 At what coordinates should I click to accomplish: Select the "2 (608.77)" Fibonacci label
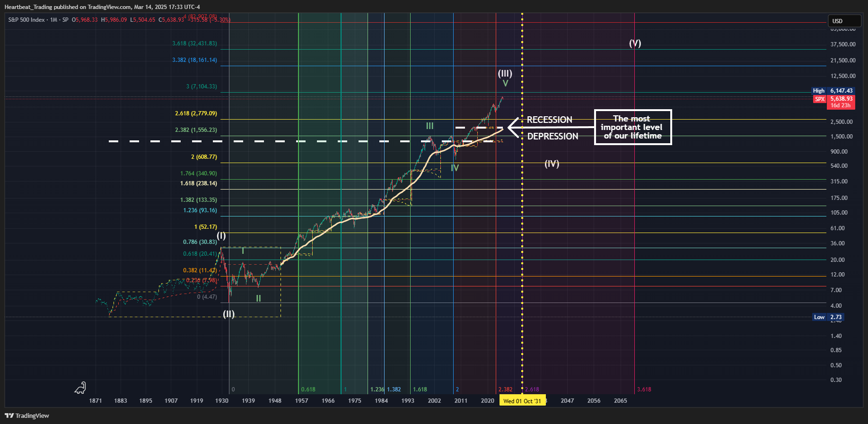click(x=204, y=157)
